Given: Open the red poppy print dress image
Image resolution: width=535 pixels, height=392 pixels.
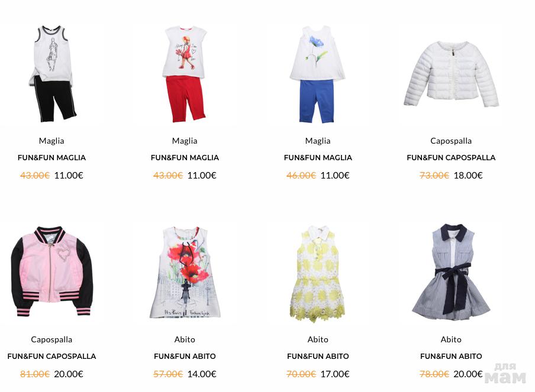Looking at the screenshot, I should tap(185, 273).
